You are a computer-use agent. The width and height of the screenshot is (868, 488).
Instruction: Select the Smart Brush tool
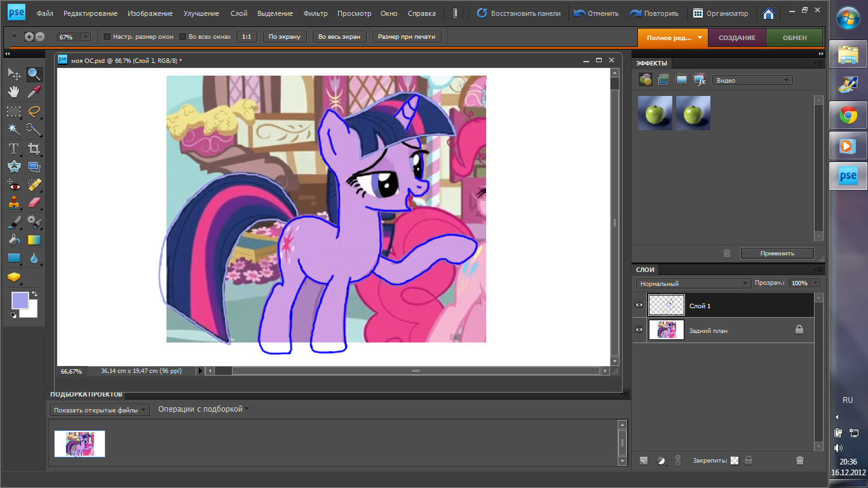pos(34,222)
